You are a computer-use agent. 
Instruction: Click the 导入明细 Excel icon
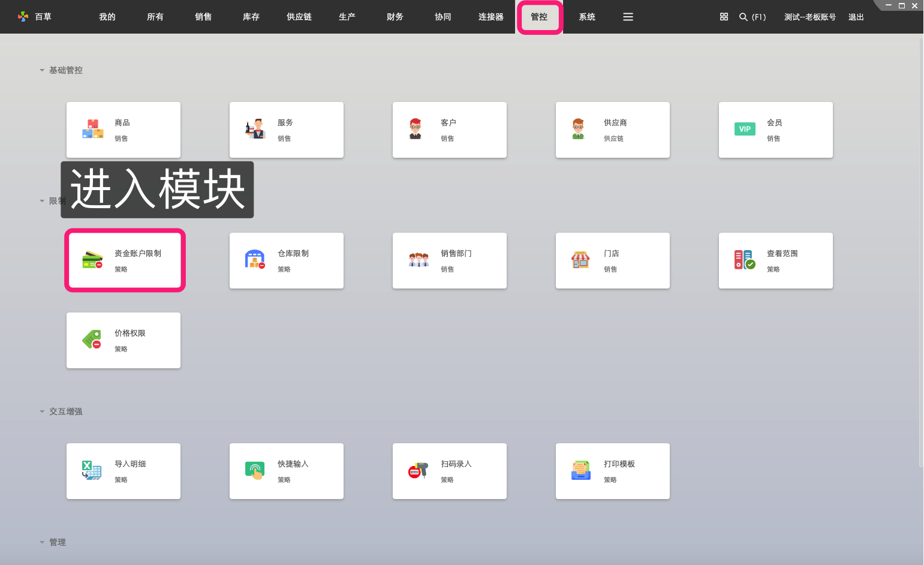pyautogui.click(x=92, y=470)
